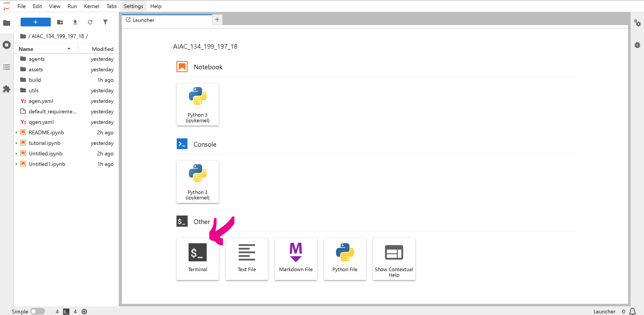This screenshot has width=644, height=315.
Task: Toggle the Simple mode switch
Action: tap(37, 311)
